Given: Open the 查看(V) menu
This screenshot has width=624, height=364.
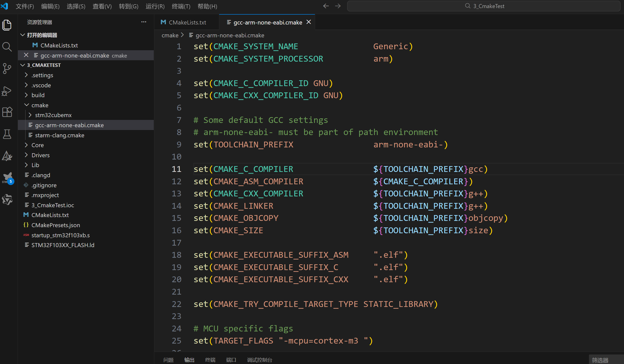Looking at the screenshot, I should (102, 6).
